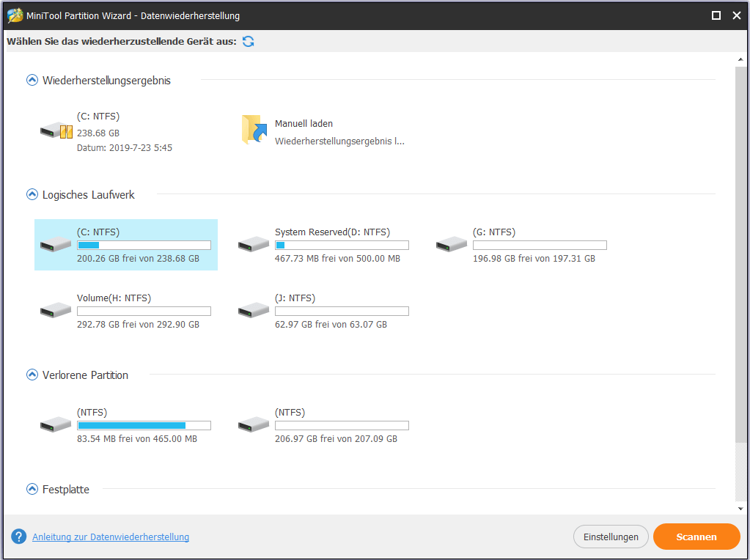Open the Manuell laden folder icon
This screenshot has width=750, height=560.
(254, 129)
